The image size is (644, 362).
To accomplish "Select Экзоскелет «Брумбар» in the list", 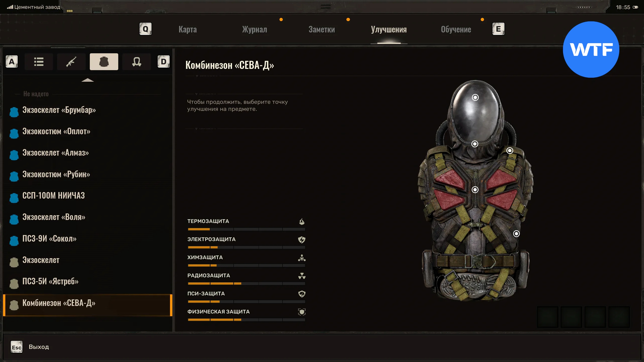I will tap(59, 110).
